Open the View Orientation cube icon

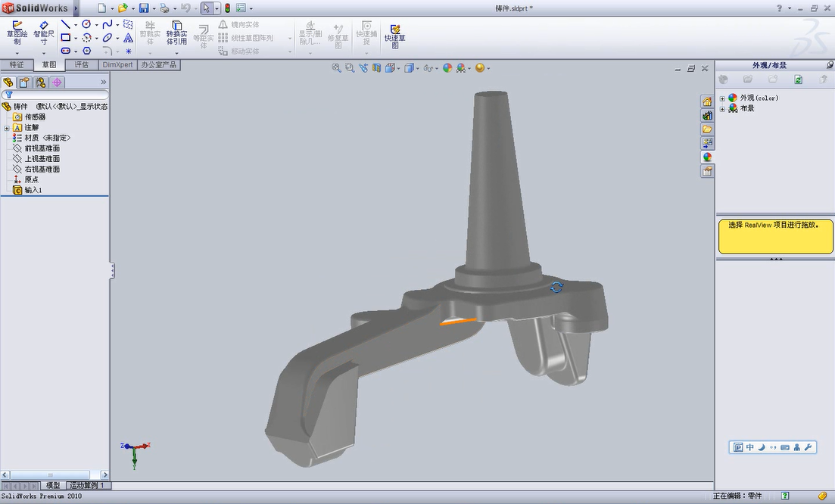(x=390, y=68)
